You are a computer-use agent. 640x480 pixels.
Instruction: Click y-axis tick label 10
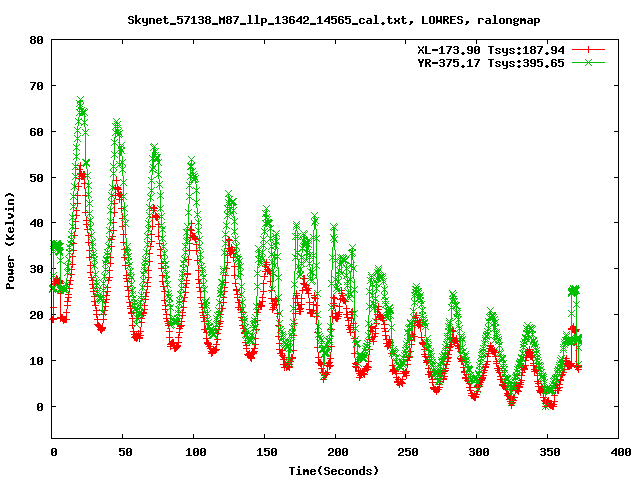(36, 361)
